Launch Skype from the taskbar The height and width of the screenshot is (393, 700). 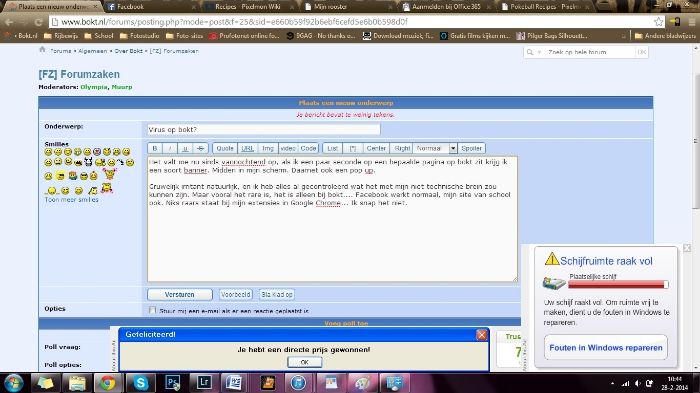(x=140, y=383)
